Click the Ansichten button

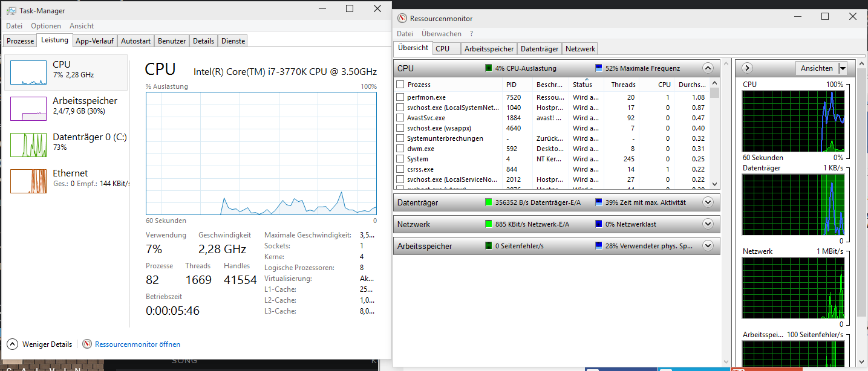(817, 68)
